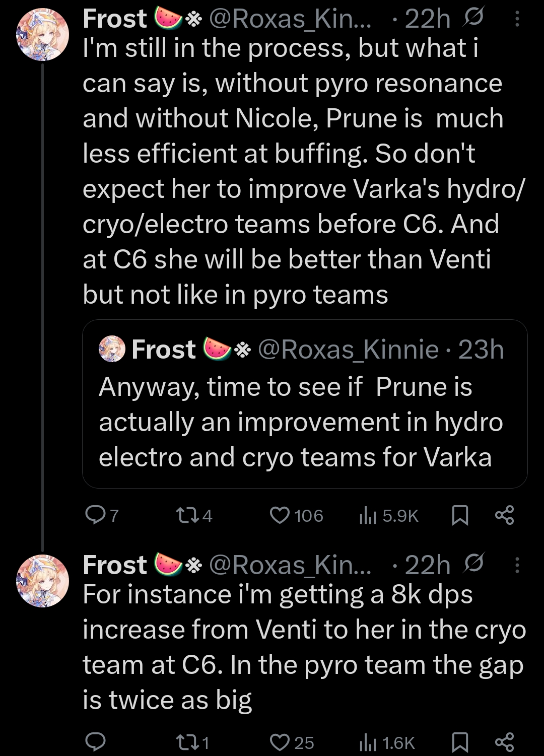Bookmark the 8k dps increase tweet
This screenshot has width=544, height=756.
click(x=460, y=742)
